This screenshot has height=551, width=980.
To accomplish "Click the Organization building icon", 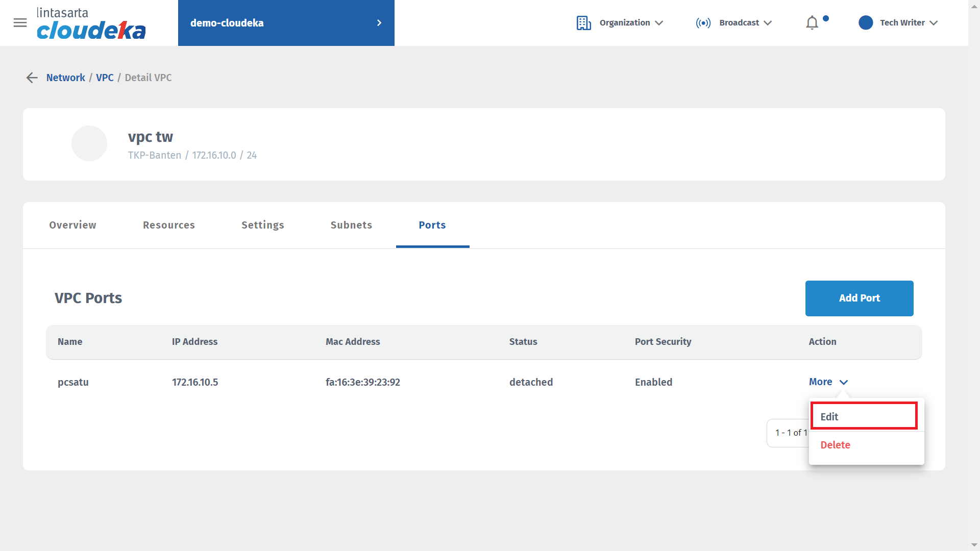I will tap(583, 23).
